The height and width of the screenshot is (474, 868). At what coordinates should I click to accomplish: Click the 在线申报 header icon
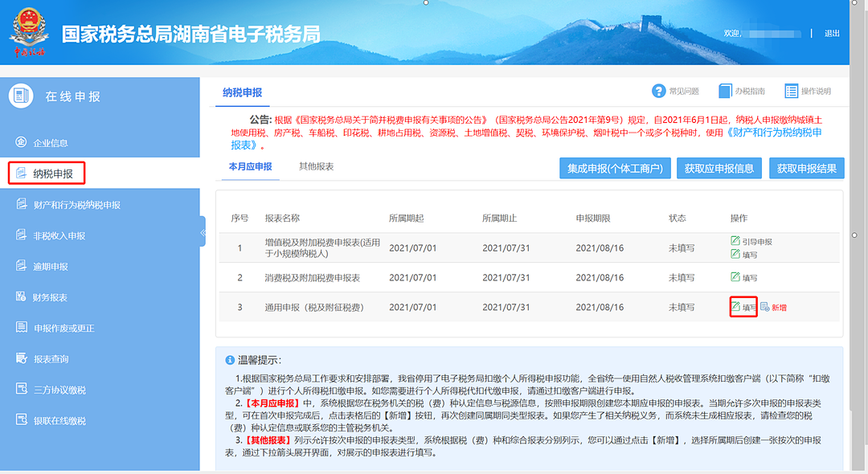[x=21, y=96]
